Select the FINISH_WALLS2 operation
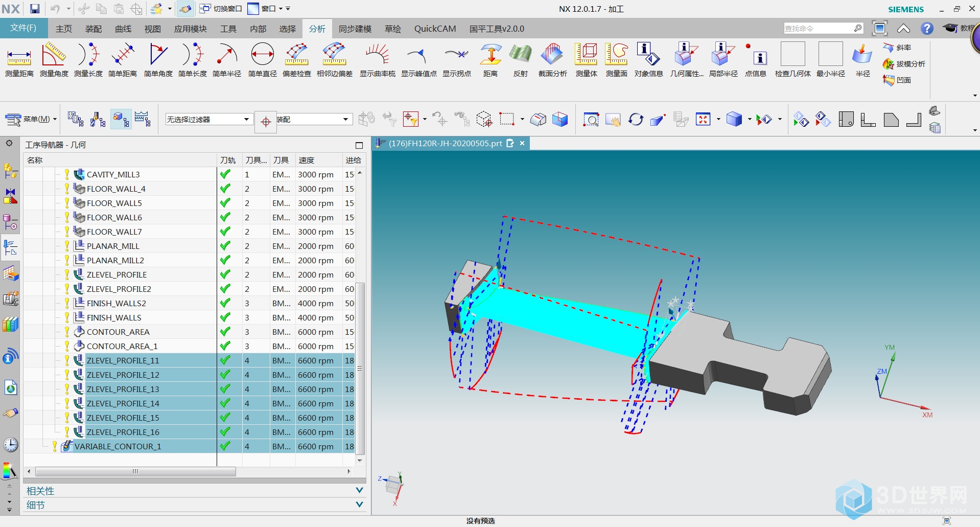Viewport: 980px width, 527px height. (x=116, y=303)
